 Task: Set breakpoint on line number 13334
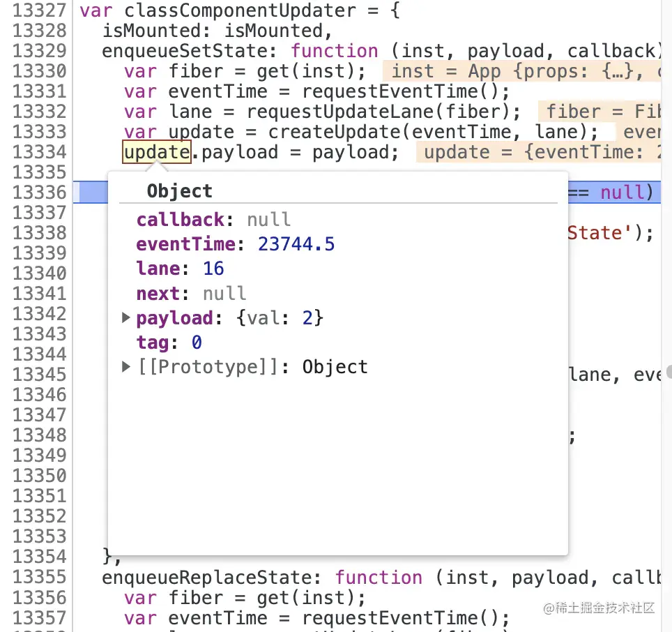point(40,152)
